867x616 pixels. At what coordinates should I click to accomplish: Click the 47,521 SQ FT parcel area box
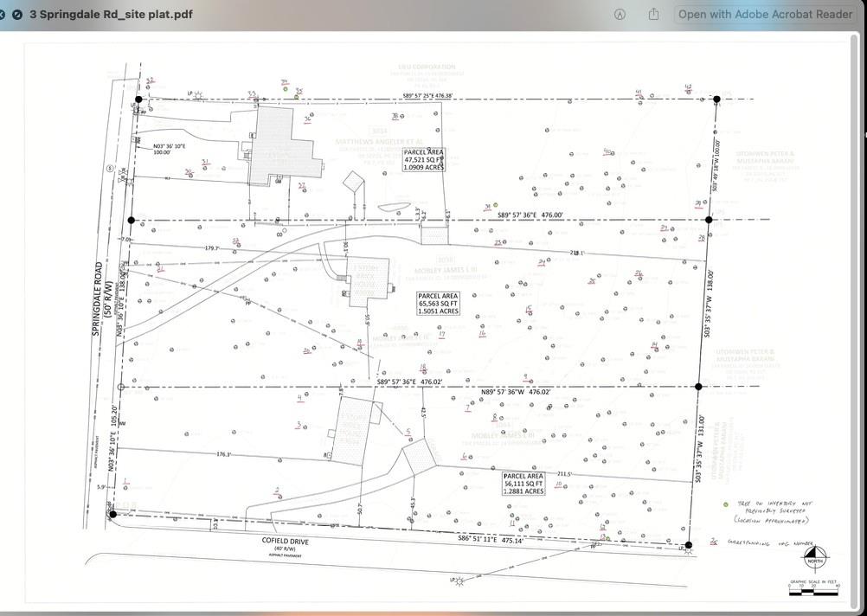pyautogui.click(x=424, y=159)
